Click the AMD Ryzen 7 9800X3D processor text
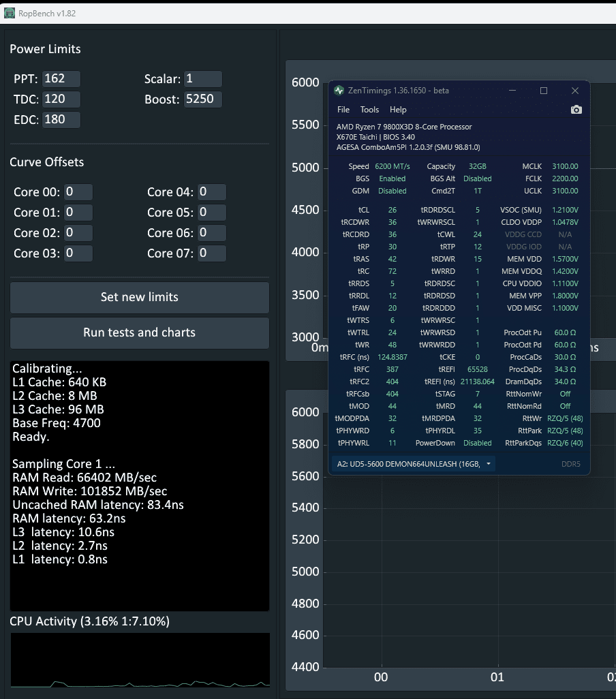The height and width of the screenshot is (699, 616). [404, 127]
